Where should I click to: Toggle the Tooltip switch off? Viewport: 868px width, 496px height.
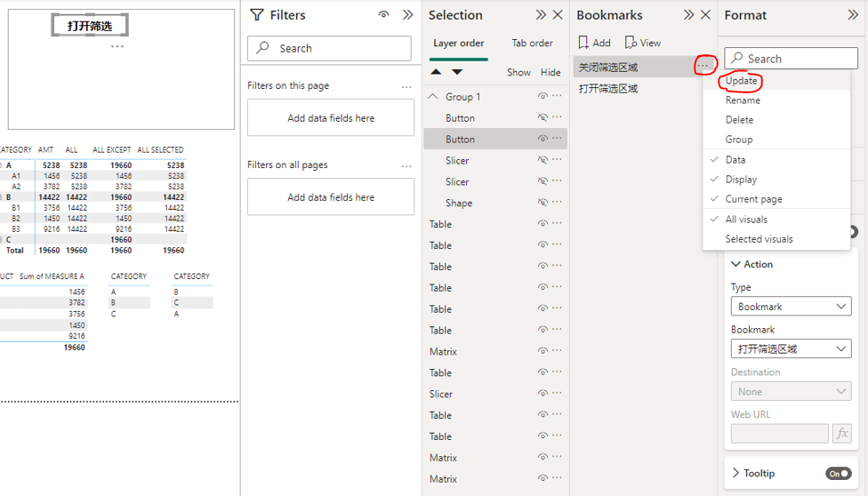click(x=838, y=474)
